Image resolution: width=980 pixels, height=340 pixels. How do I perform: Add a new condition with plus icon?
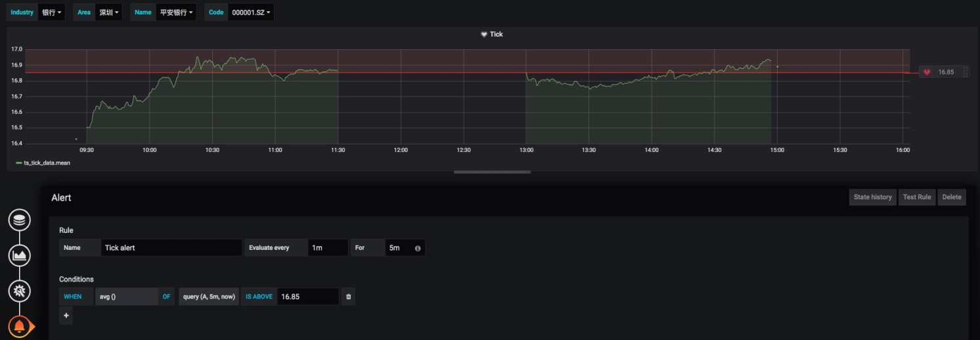click(x=66, y=316)
